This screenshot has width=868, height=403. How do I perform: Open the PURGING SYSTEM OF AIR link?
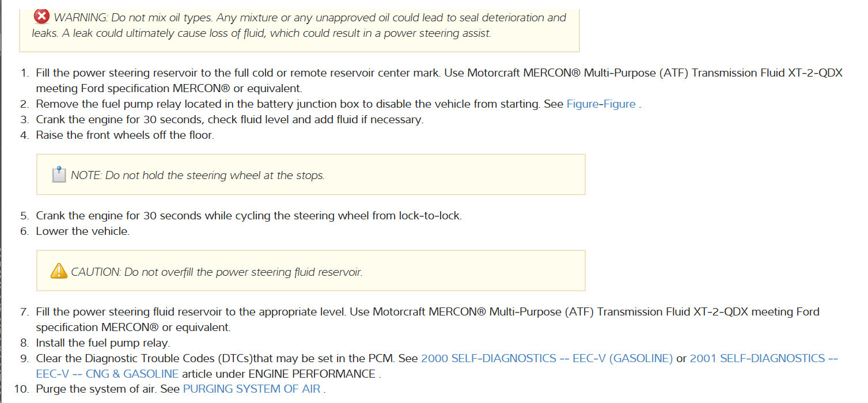[x=252, y=389]
